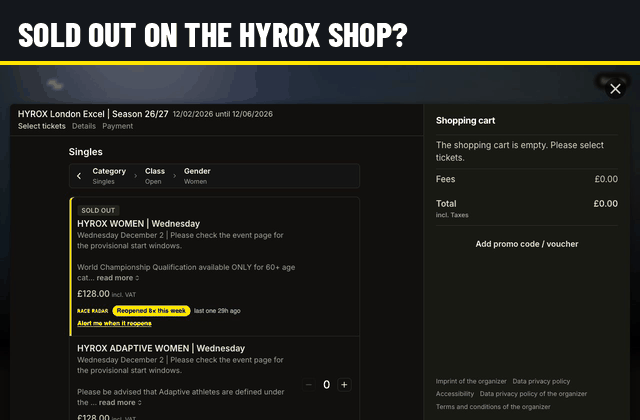640x420 pixels.
Task: Click the Singles section heading
Action: coord(86,152)
